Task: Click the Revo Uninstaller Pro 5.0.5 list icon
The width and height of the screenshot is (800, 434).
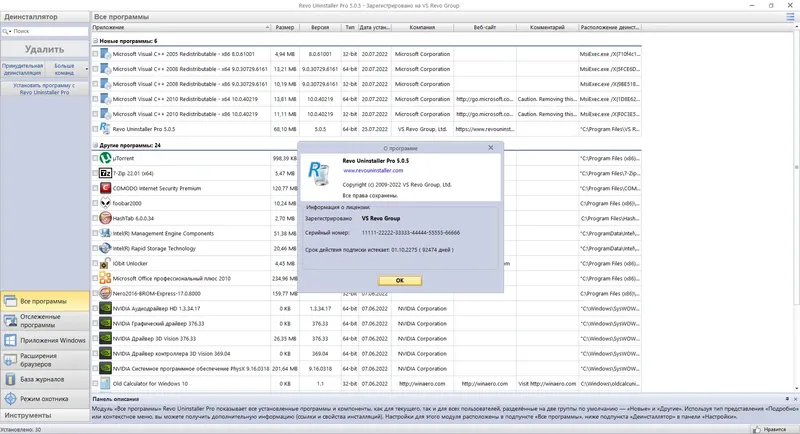Action: pos(105,129)
